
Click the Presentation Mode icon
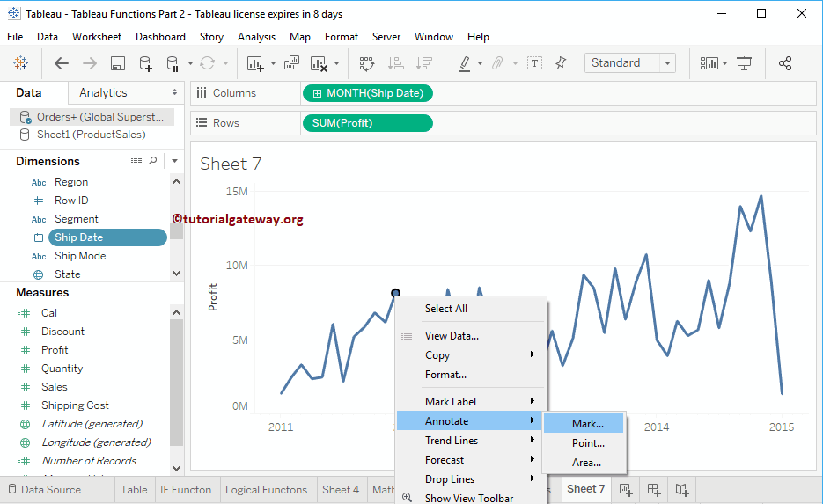click(745, 63)
